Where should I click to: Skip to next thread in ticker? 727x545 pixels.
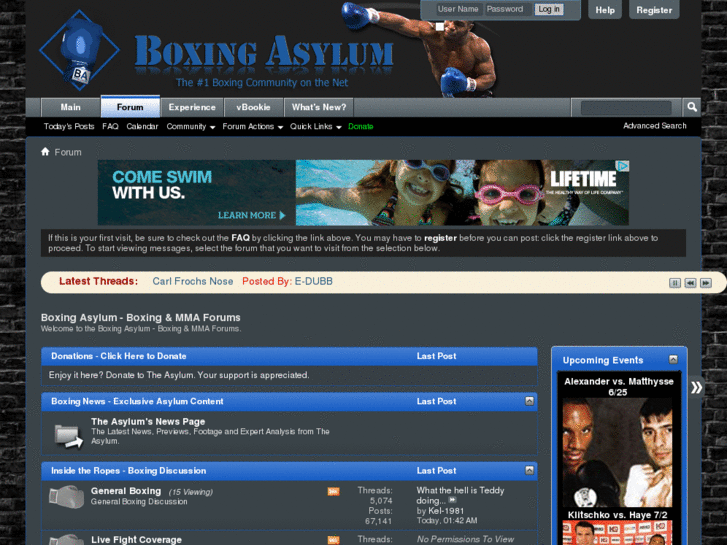click(706, 282)
